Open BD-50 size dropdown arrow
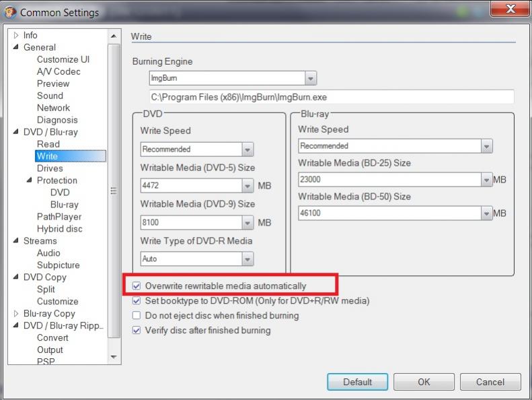532x400 pixels. 486,213
